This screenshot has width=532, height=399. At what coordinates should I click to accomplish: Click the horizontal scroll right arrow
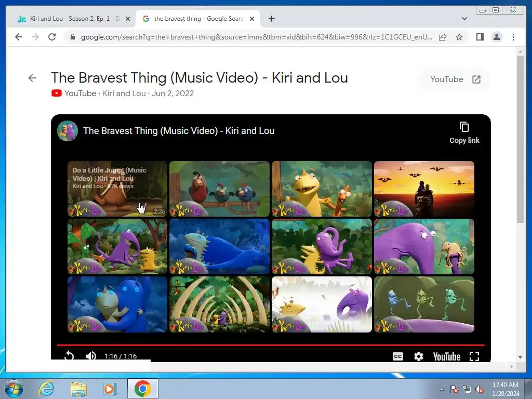(512, 366)
